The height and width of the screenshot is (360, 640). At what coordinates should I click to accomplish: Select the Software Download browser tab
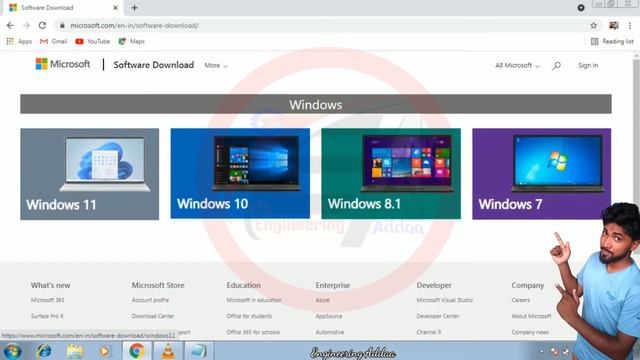pos(62,7)
